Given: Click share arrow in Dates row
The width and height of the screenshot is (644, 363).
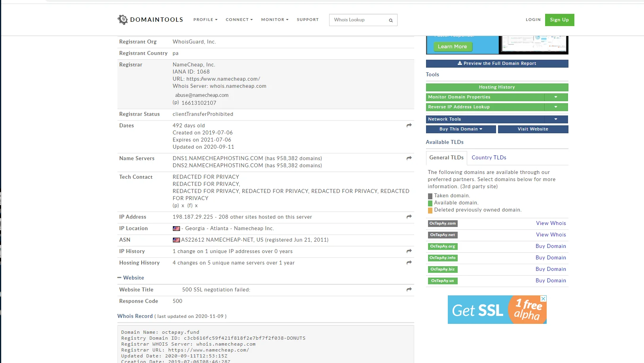Looking at the screenshot, I should [409, 125].
